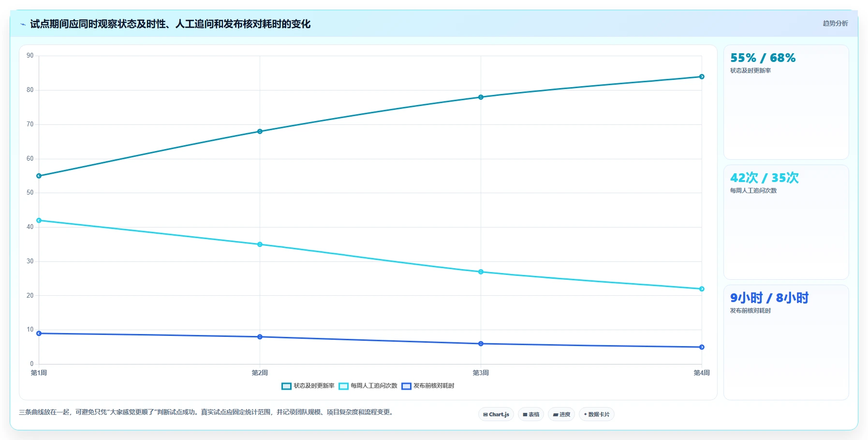The height and width of the screenshot is (440, 868).
Task: Click the 每周人工追问次数 point at 第3周
Action: (481, 272)
